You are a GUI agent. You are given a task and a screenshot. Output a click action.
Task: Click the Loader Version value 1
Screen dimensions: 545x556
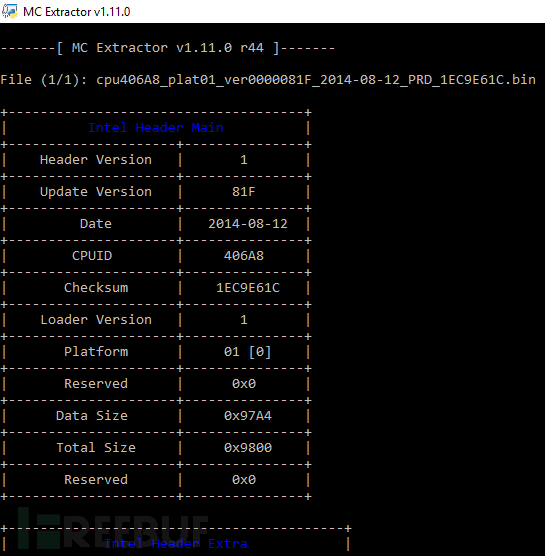(x=244, y=320)
